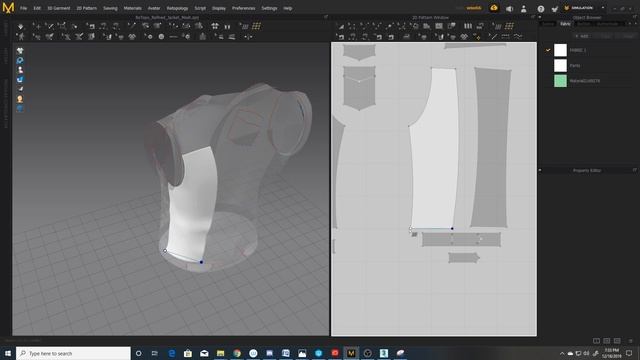
Task: Select the Pants fabric white swatch
Action: click(560, 65)
